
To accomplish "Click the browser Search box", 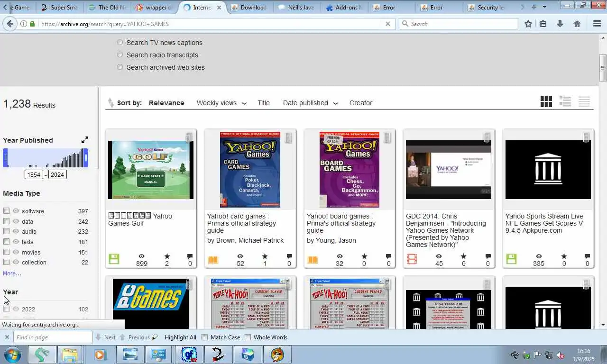I will pos(459,24).
